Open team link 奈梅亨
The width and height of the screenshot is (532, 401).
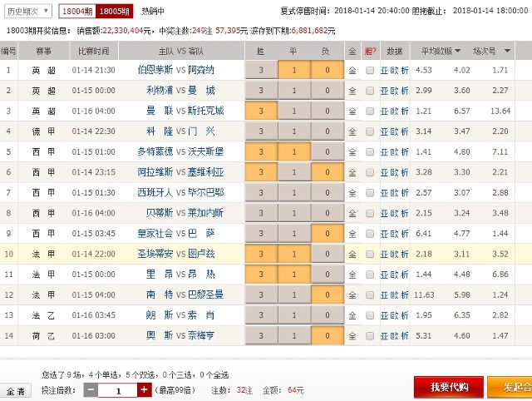click(201, 335)
